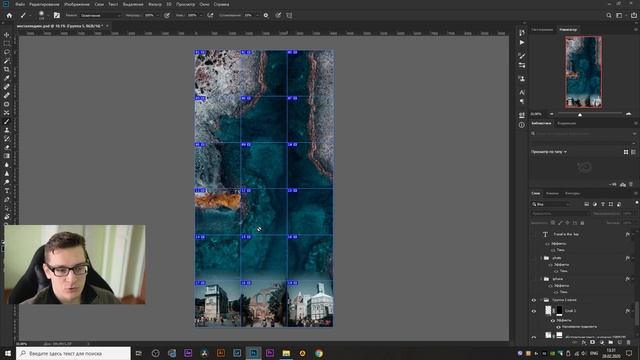This screenshot has width=640, height=360.
Task: Open the brush settings panel icon
Action: (x=57, y=15)
